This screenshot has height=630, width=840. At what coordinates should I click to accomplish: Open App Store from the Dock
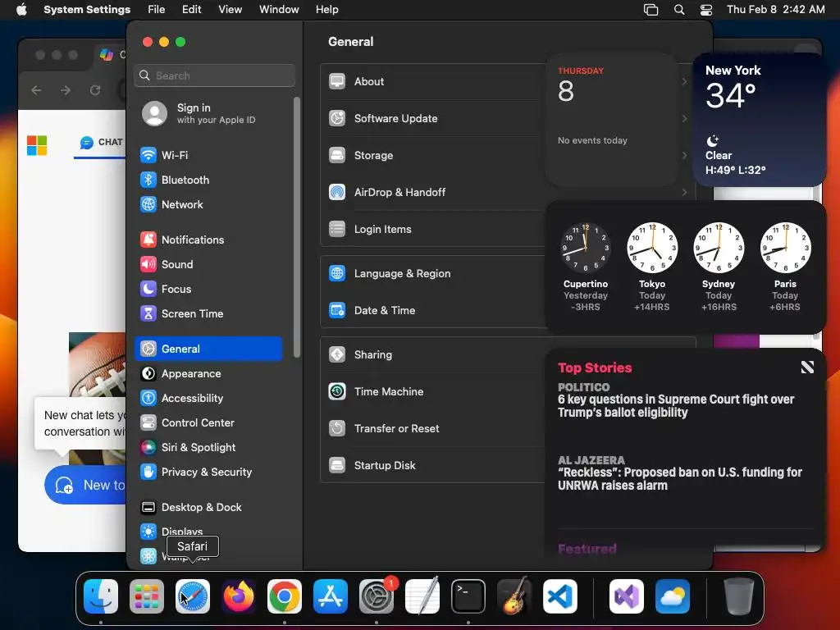point(331,596)
